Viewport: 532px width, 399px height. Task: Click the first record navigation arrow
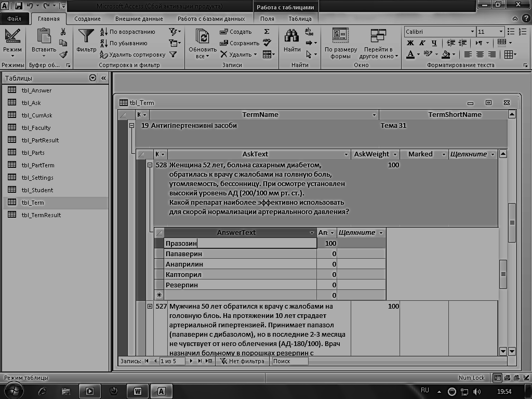point(147,361)
